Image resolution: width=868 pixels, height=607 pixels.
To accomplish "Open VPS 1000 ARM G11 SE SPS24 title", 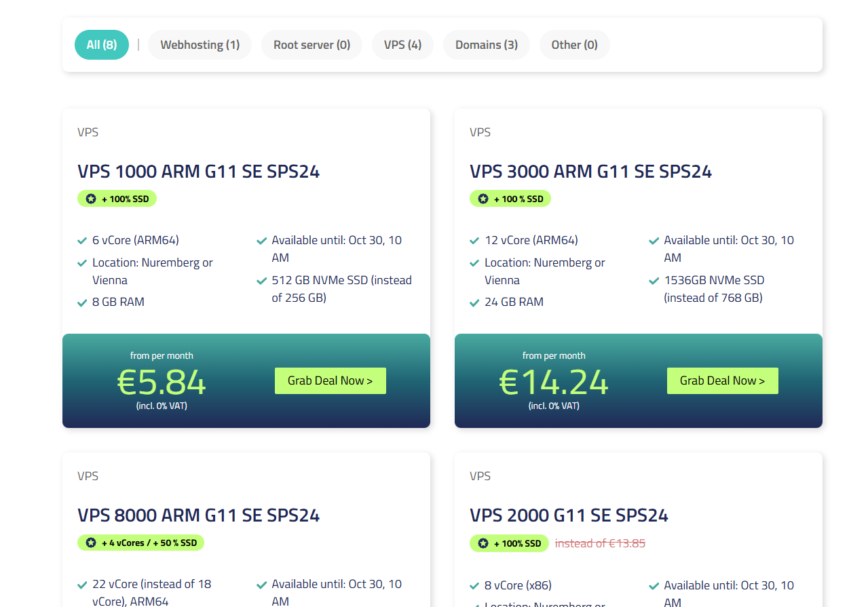I will [x=198, y=171].
